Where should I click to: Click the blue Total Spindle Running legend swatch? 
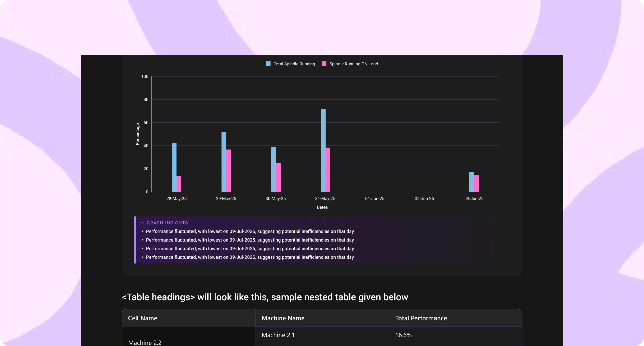click(268, 64)
